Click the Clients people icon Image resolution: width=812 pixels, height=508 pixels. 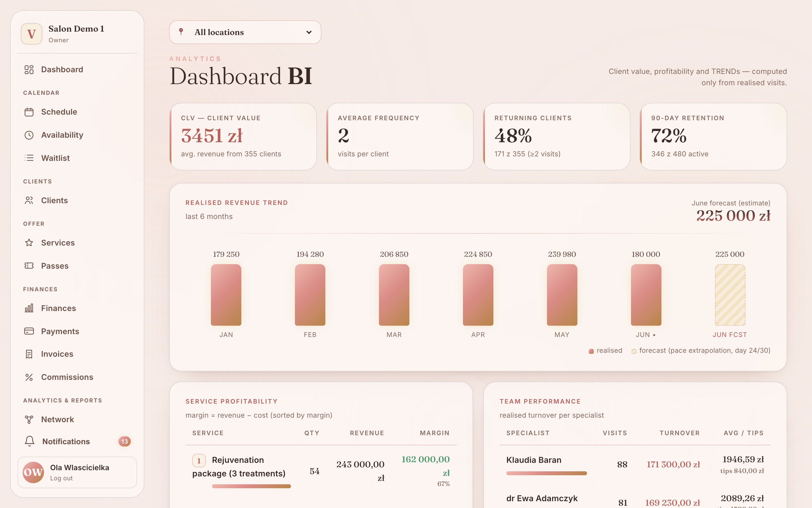pyautogui.click(x=29, y=200)
